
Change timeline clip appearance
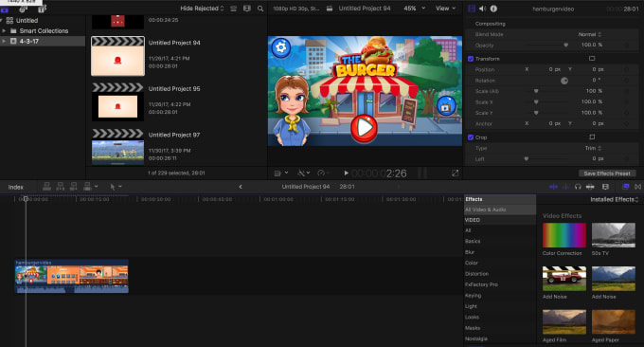tap(605, 187)
